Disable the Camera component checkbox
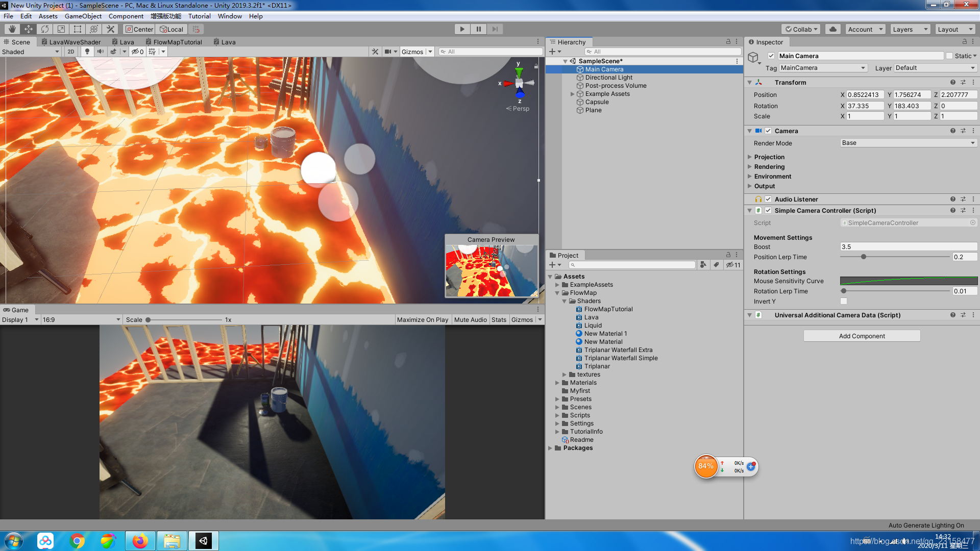Viewport: 980px width, 551px height. (768, 131)
